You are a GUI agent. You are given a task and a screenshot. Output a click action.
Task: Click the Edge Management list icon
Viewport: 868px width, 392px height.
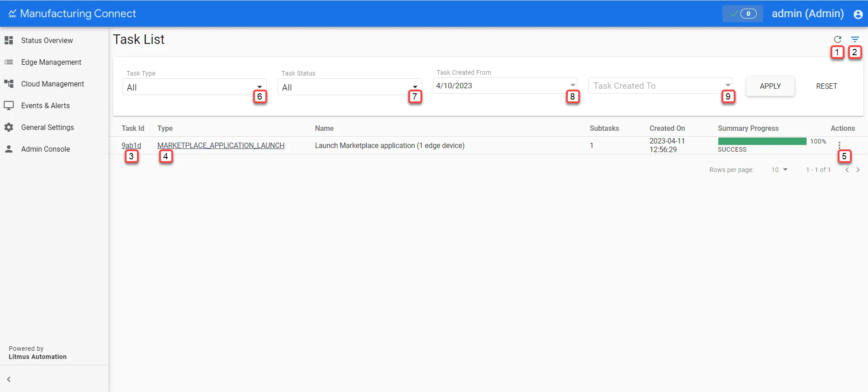(x=9, y=62)
